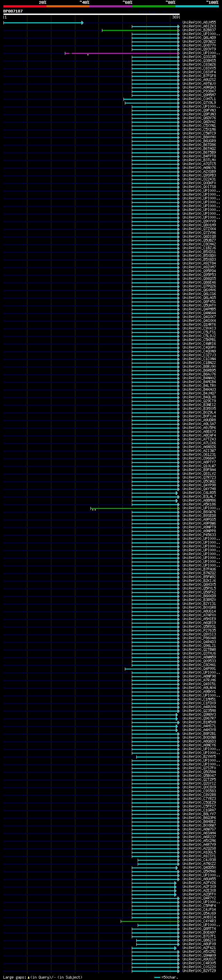The width and height of the screenshot is (222, 980).
Task: Open hit UniRef100_B3LAL7
Action: (199, 497)
